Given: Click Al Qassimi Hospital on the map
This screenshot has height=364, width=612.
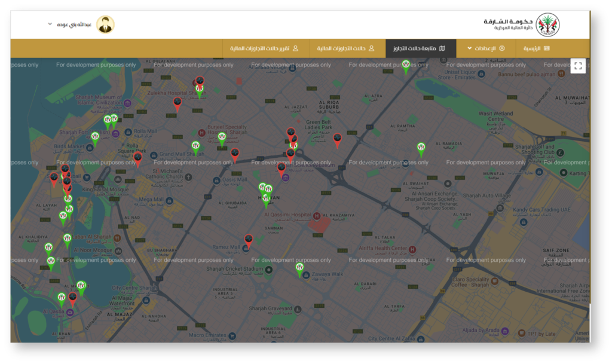Looking at the screenshot, I should [293, 215].
